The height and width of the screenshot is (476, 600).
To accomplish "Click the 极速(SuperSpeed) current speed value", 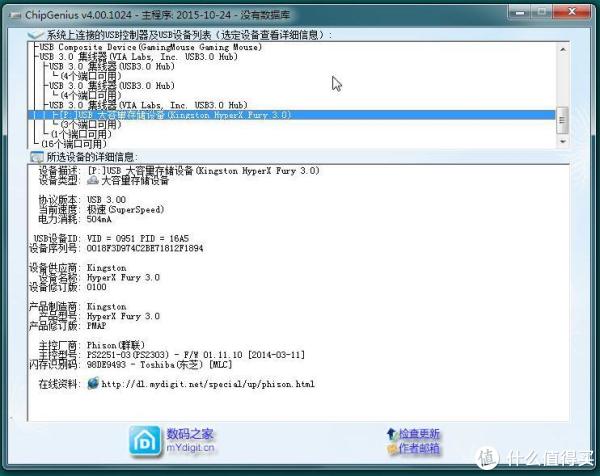I will 126,209.
